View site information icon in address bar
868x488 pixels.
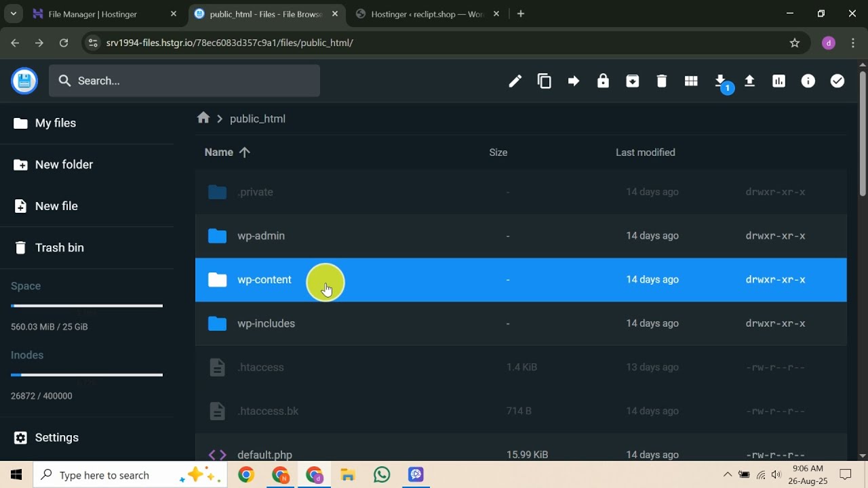click(94, 43)
